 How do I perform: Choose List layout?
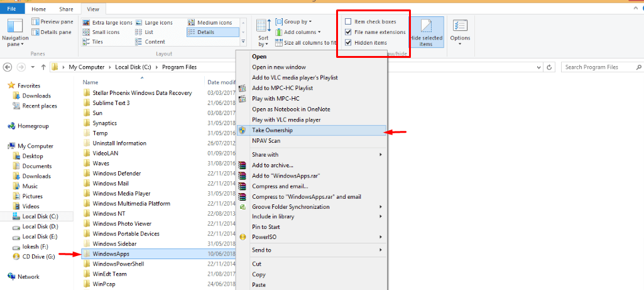tap(144, 32)
